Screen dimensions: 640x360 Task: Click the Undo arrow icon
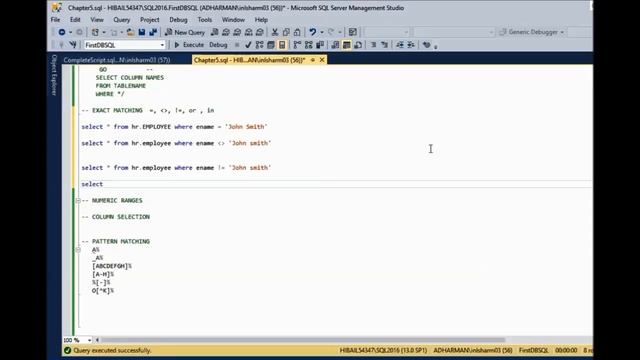pos(313,32)
